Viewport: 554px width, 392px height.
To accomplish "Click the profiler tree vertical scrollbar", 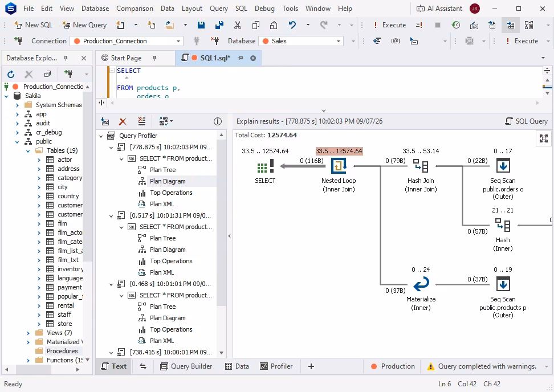I will pyautogui.click(x=222, y=223).
